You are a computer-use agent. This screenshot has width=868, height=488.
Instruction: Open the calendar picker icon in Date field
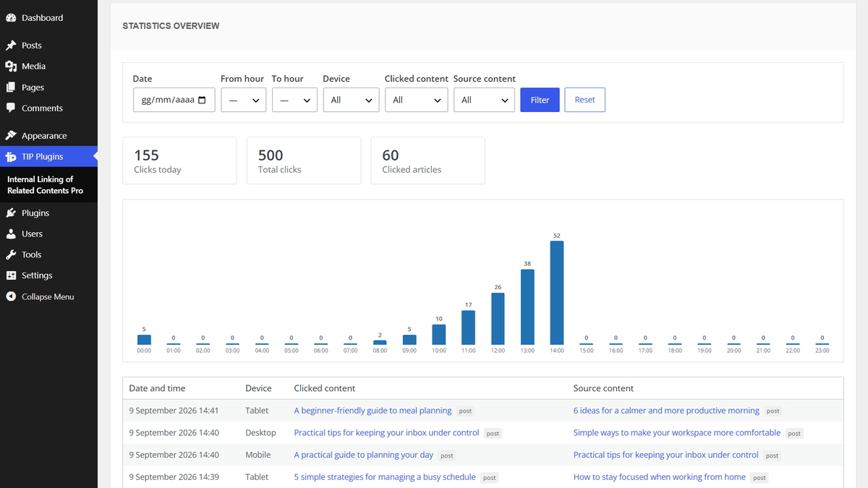[202, 100]
